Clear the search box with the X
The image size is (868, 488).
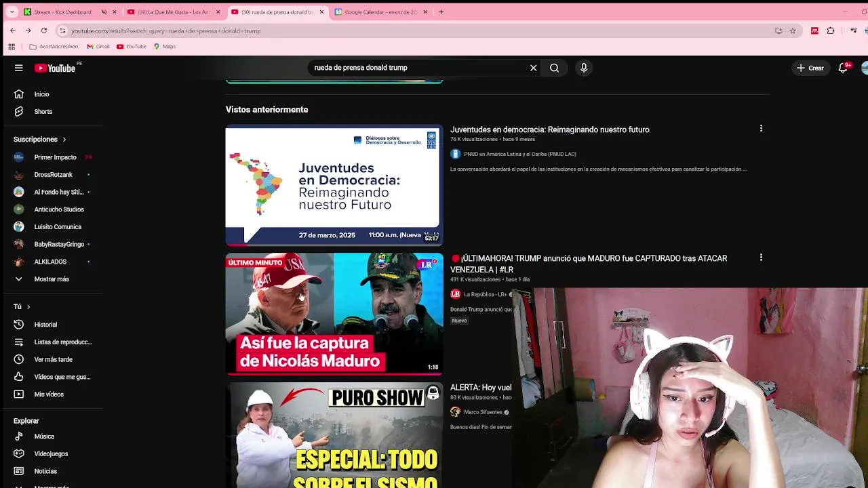coord(533,68)
